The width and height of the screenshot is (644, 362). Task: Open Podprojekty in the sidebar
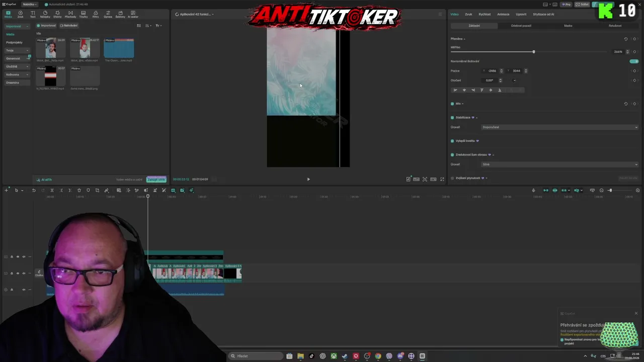click(x=14, y=42)
